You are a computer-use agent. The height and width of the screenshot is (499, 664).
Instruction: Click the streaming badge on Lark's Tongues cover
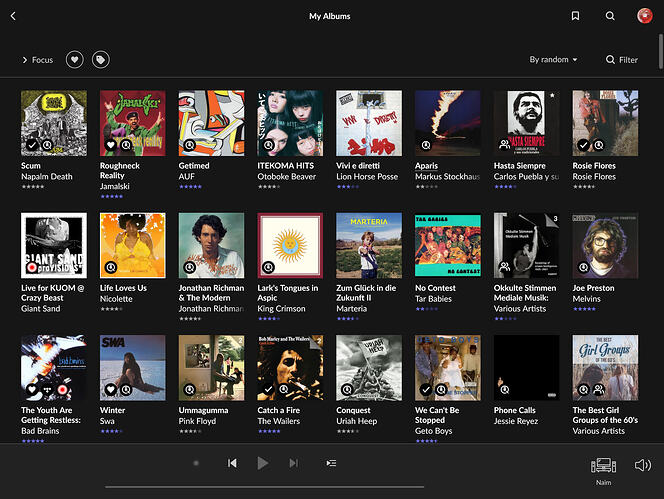pos(268,267)
